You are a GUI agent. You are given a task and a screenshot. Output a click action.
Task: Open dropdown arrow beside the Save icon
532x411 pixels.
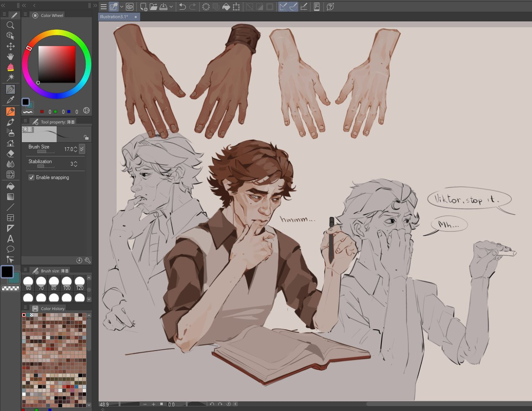[x=171, y=7]
